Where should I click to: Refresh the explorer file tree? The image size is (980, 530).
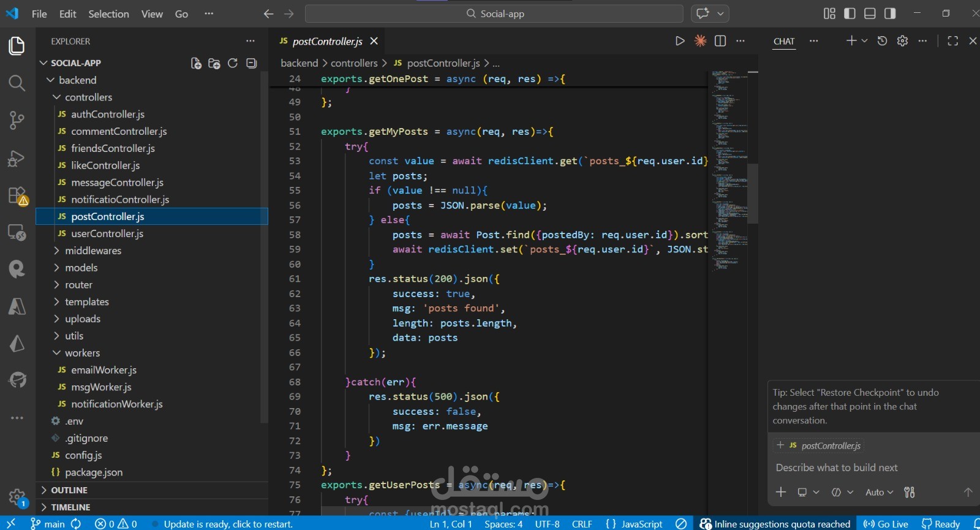tap(233, 63)
